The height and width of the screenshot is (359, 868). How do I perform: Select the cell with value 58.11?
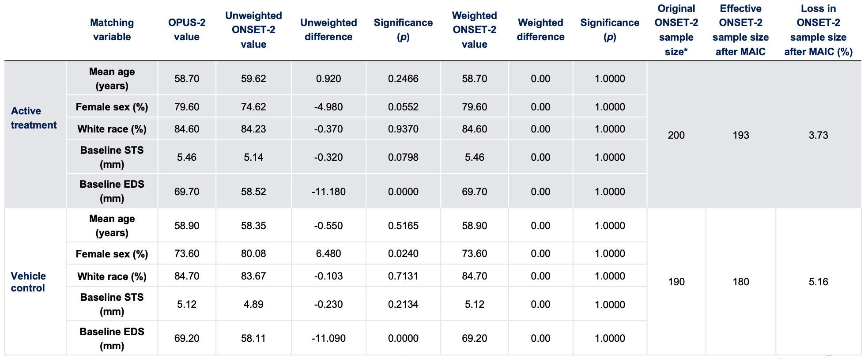253,338
